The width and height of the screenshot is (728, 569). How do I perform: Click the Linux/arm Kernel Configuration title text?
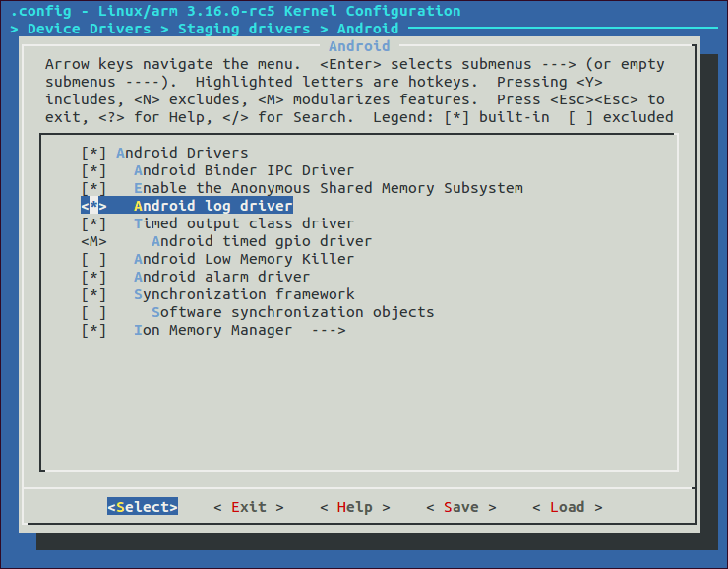click(279, 11)
